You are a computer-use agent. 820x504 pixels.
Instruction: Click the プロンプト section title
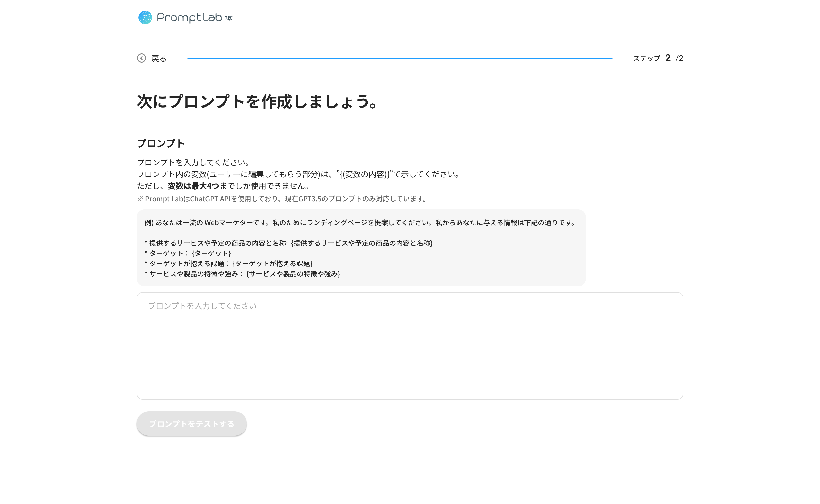pyautogui.click(x=160, y=143)
